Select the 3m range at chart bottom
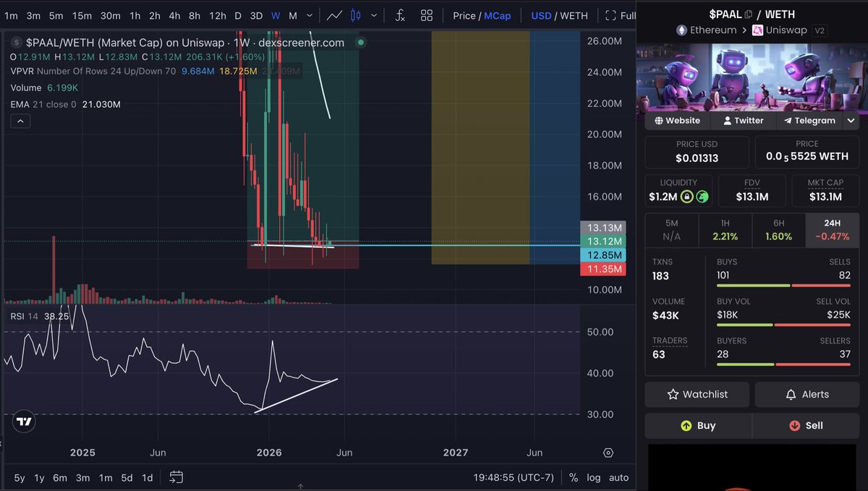The height and width of the screenshot is (491, 868). (83, 477)
